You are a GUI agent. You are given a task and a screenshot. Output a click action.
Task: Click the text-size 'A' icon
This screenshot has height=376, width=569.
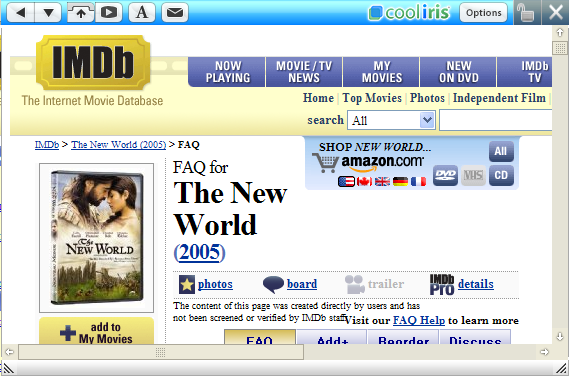click(142, 13)
